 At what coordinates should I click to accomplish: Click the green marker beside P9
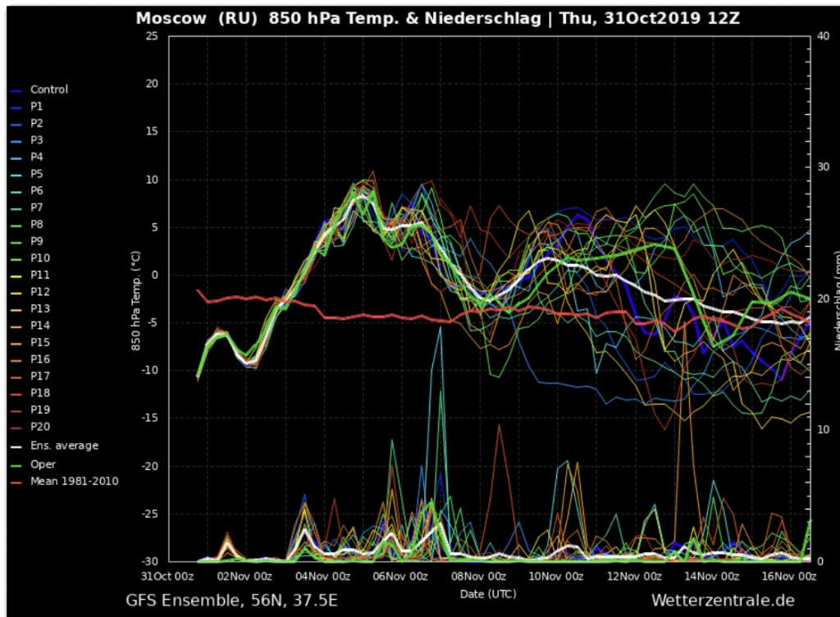[x=16, y=242]
